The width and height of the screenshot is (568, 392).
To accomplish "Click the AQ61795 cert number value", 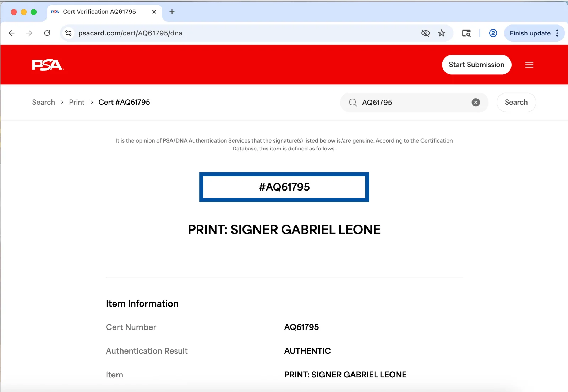I will pos(301,327).
